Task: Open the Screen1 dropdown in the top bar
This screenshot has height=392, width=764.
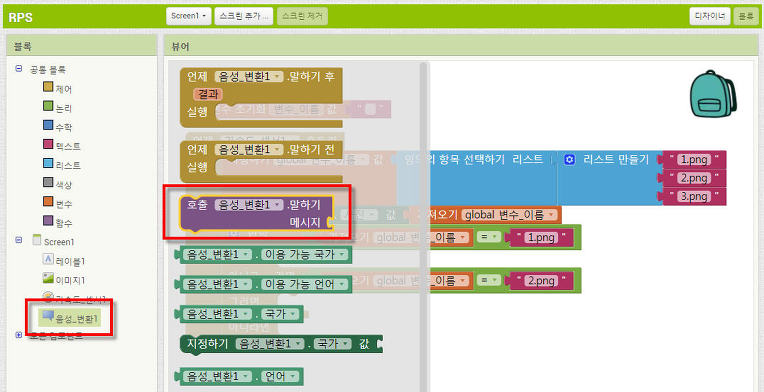Action: (x=189, y=16)
